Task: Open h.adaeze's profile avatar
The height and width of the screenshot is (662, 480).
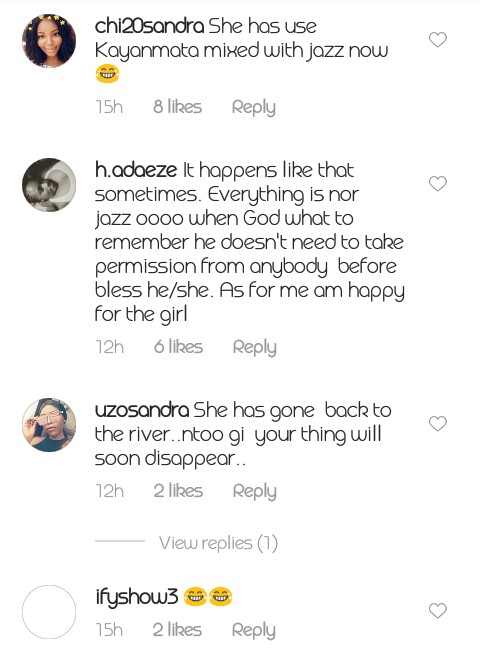Action: pos(49,185)
